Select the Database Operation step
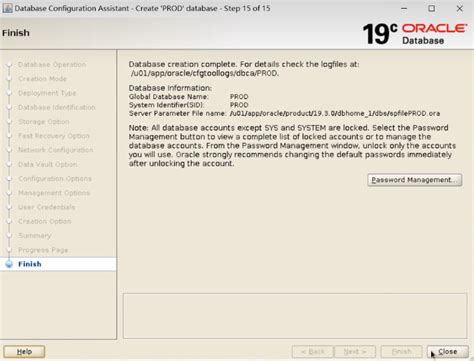 [52, 64]
